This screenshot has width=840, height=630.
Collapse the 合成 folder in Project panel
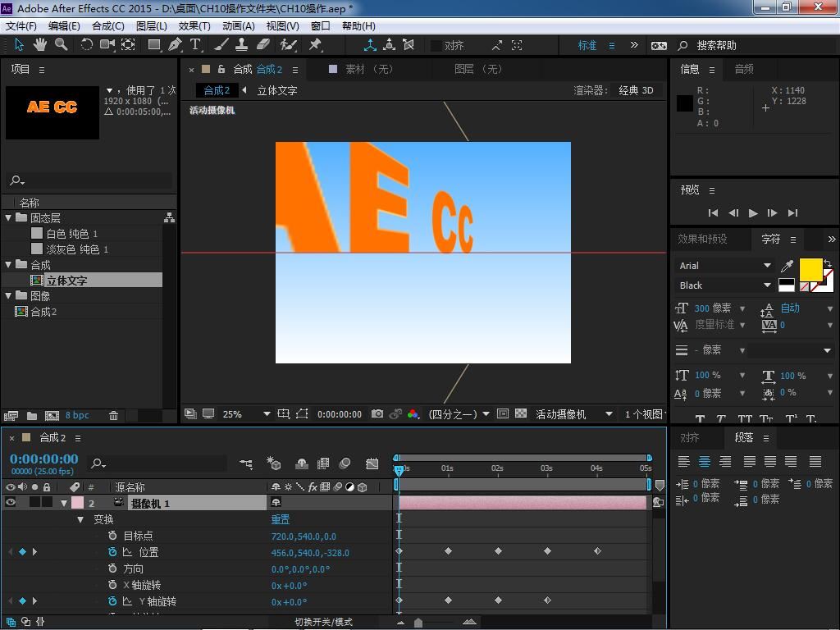8,265
